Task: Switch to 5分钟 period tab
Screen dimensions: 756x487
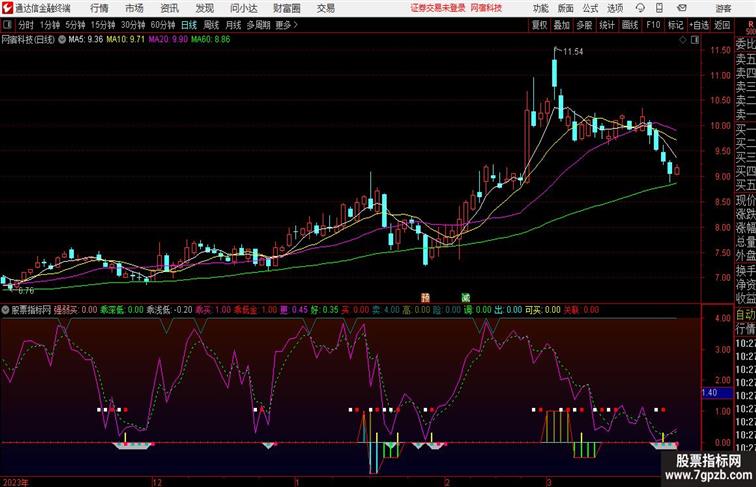Action: tap(75, 25)
